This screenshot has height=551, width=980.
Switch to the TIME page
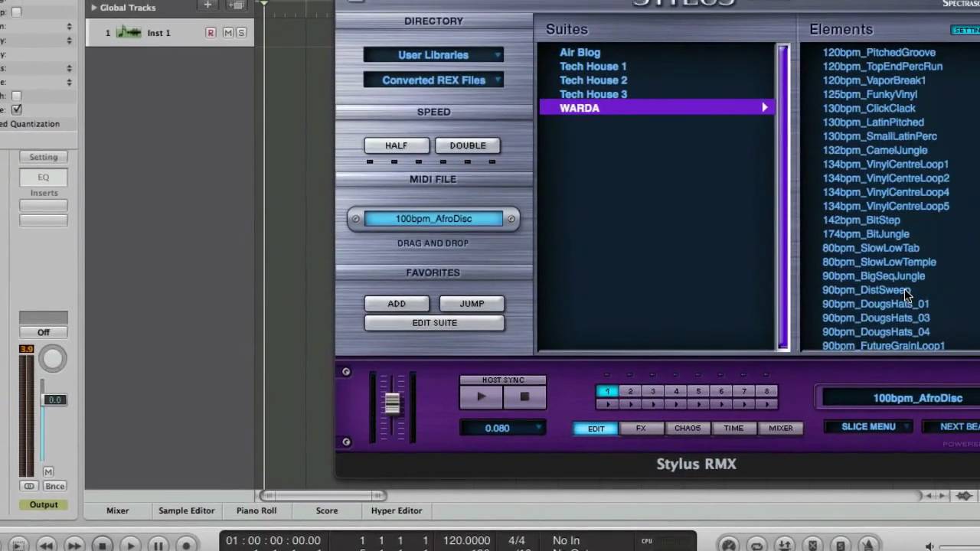733,429
